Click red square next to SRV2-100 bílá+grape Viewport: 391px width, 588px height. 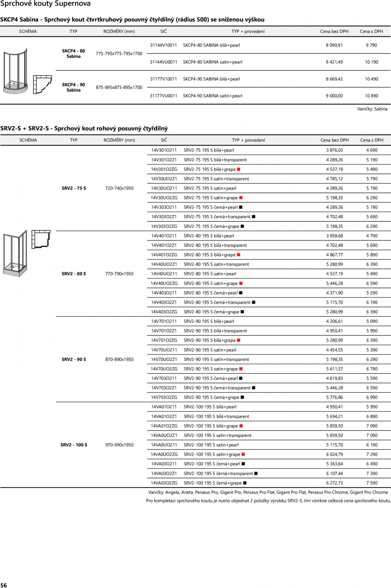point(241,426)
